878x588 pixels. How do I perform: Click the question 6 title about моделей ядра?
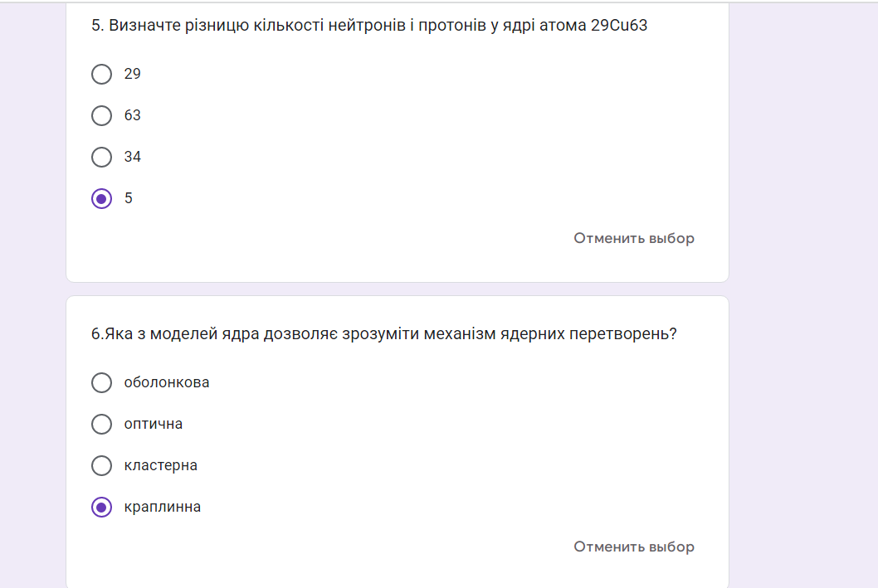[384, 334]
